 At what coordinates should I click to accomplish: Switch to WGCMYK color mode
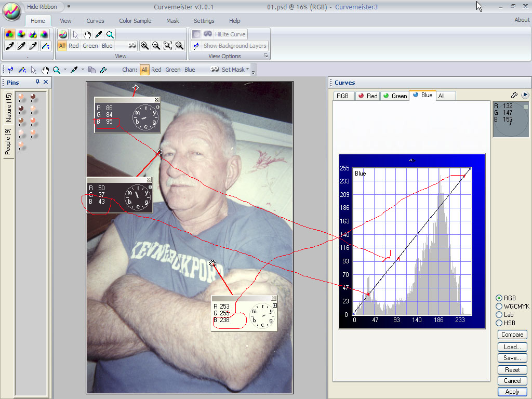pyautogui.click(x=499, y=306)
